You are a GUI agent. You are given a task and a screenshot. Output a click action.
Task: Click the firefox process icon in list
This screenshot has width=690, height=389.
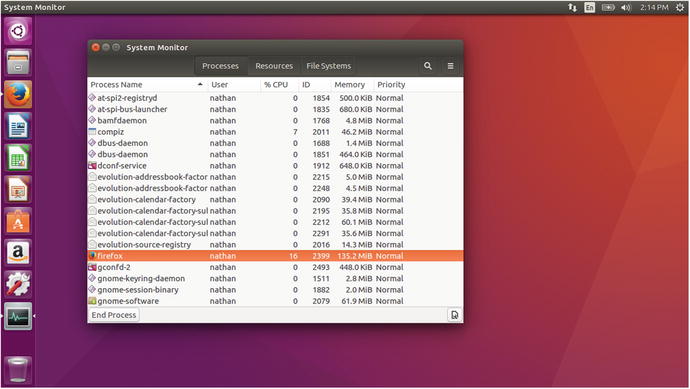(x=92, y=256)
